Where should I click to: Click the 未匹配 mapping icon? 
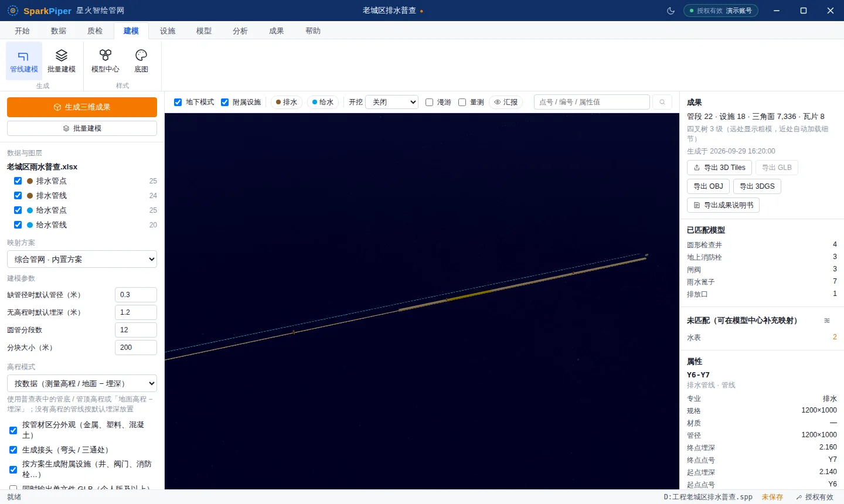pos(827,321)
